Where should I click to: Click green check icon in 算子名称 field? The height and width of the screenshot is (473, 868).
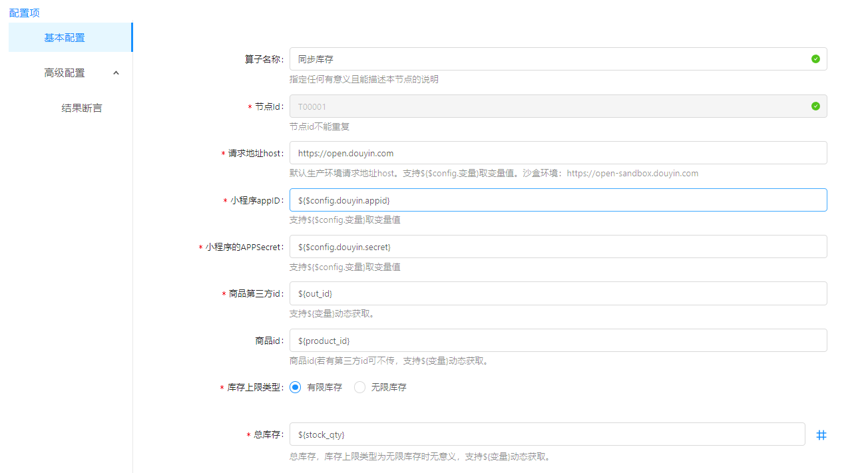pyautogui.click(x=815, y=59)
